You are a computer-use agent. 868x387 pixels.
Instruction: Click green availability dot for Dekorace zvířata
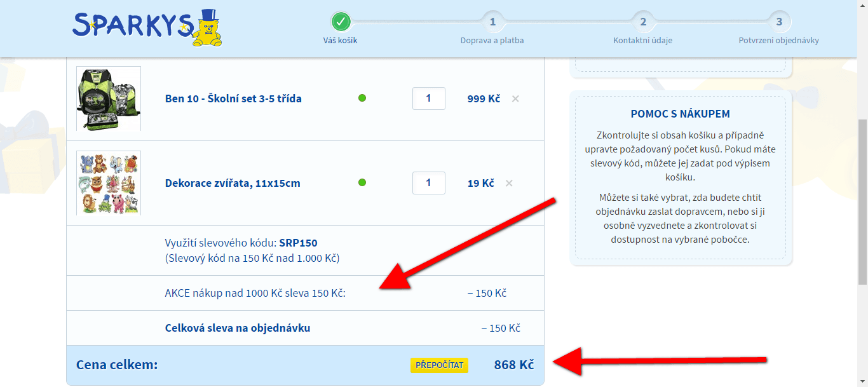[362, 182]
